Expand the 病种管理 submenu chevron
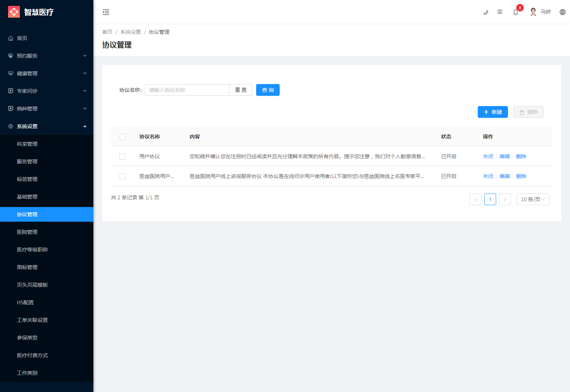The height and width of the screenshot is (392, 570). click(85, 109)
